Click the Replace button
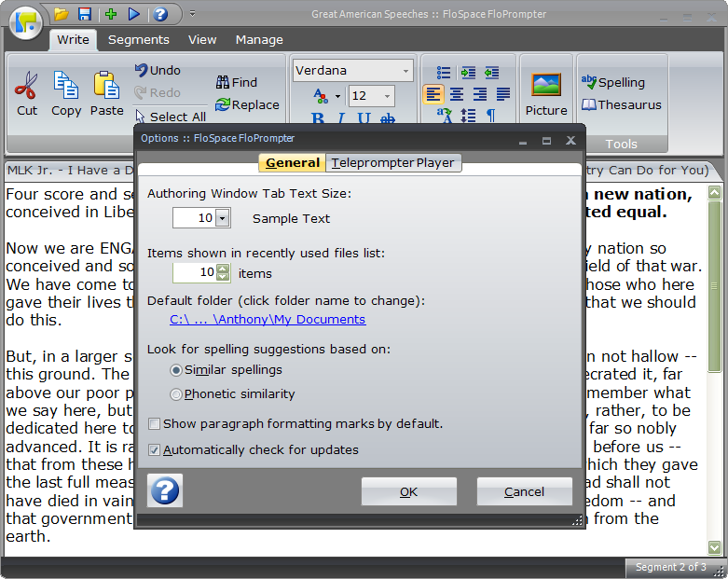 [247, 105]
